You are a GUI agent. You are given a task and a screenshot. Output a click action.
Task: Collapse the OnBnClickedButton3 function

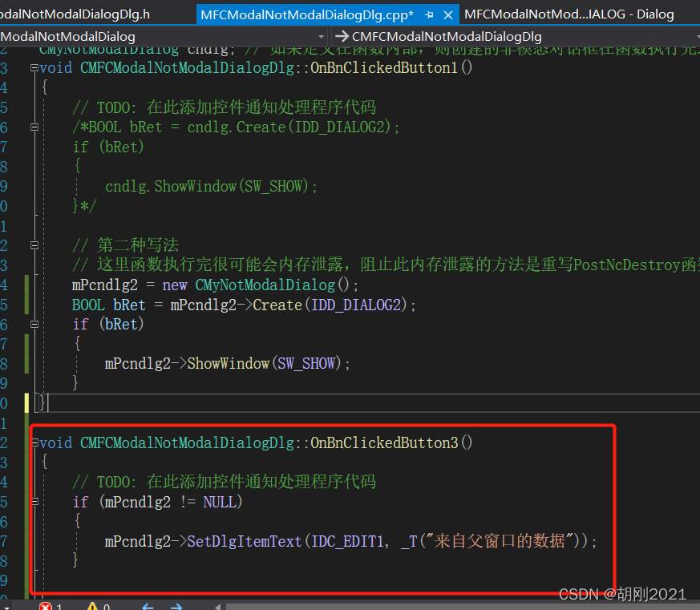point(35,442)
